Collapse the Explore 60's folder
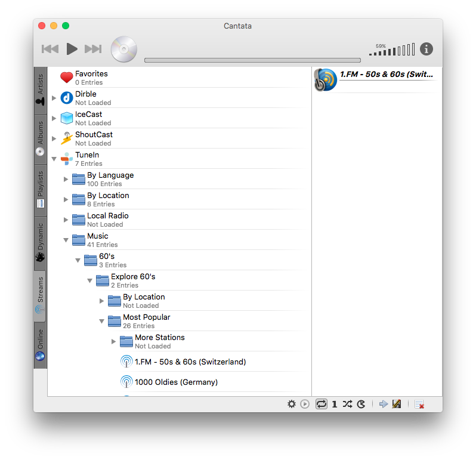 click(90, 280)
